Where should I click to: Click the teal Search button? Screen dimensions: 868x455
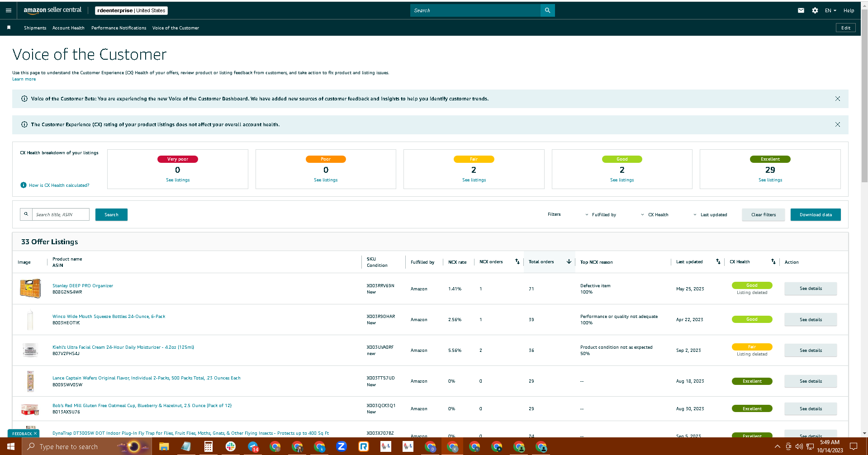111,214
